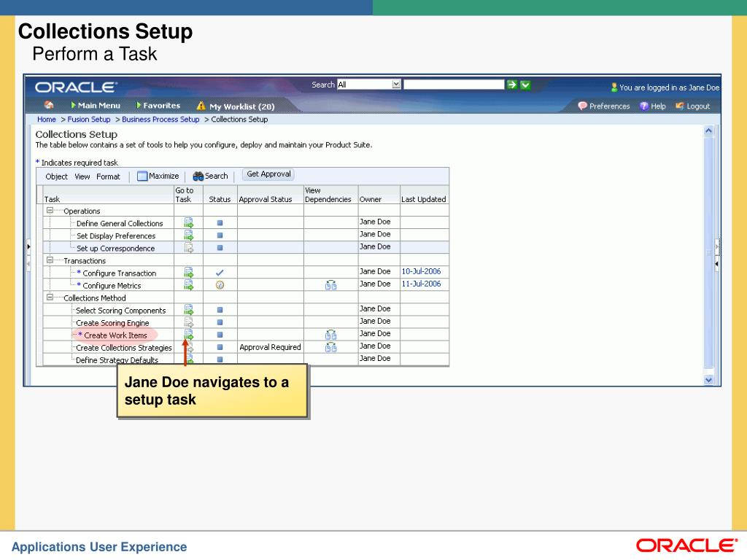Click the right panel splitter arrow
Screen dimensions: 747x560
coord(716,263)
